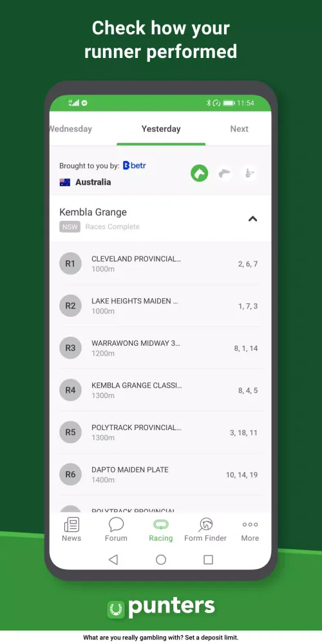This screenshot has height=644, width=322.
Task: Tap the Racing track icon
Action: 161,524
